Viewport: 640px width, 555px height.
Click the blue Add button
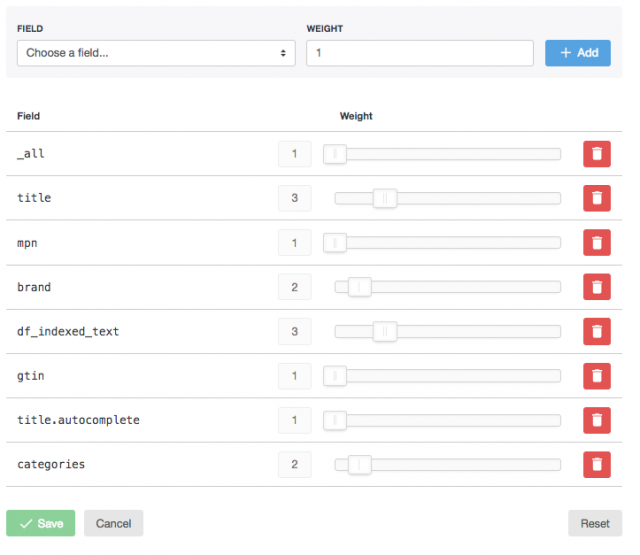(x=578, y=53)
